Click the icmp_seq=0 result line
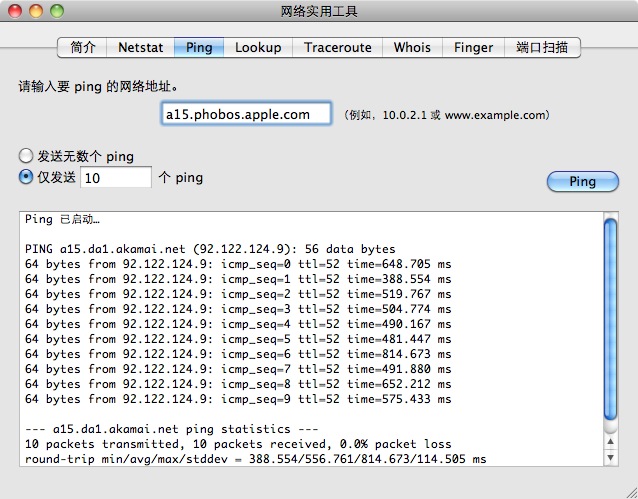The height and width of the screenshot is (499, 638). click(238, 264)
